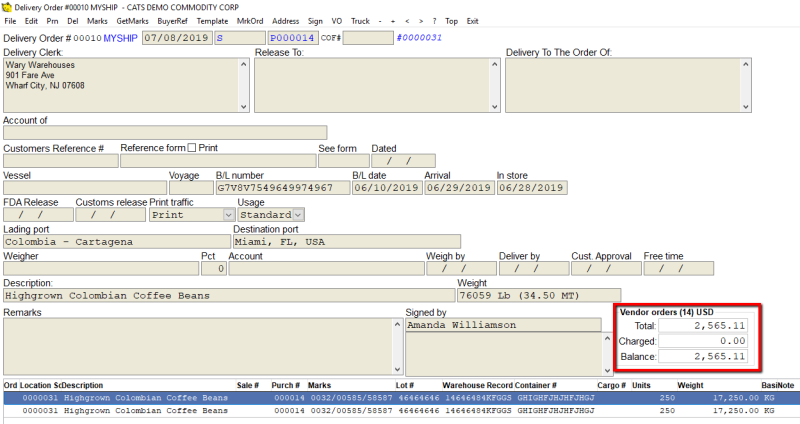Viewport: 800px width, 424px height.
Task: Open the Usage Standard dropdown
Action: point(298,215)
